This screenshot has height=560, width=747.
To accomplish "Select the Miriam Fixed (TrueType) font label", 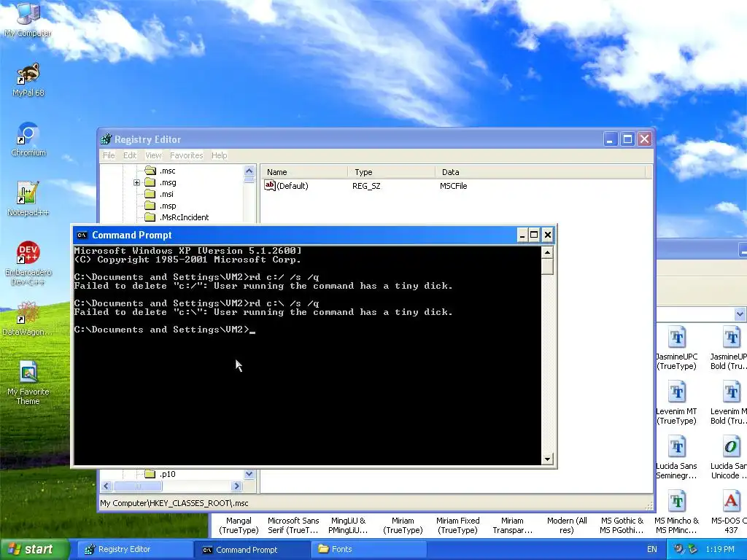I will point(458,525).
